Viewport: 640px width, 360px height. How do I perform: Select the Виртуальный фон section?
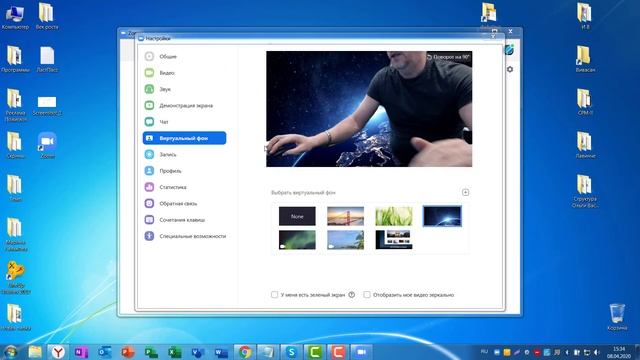[184, 138]
